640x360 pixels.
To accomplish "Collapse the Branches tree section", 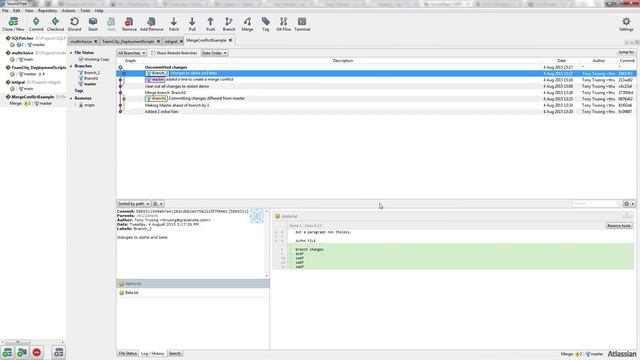I will click(x=71, y=66).
